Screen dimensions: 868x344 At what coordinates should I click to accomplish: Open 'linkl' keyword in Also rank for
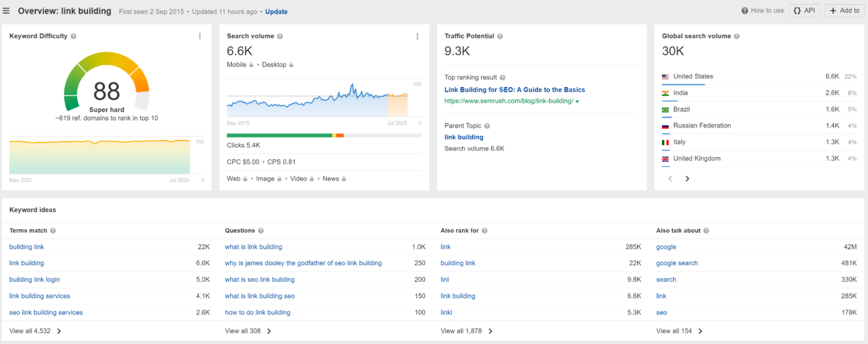click(446, 313)
